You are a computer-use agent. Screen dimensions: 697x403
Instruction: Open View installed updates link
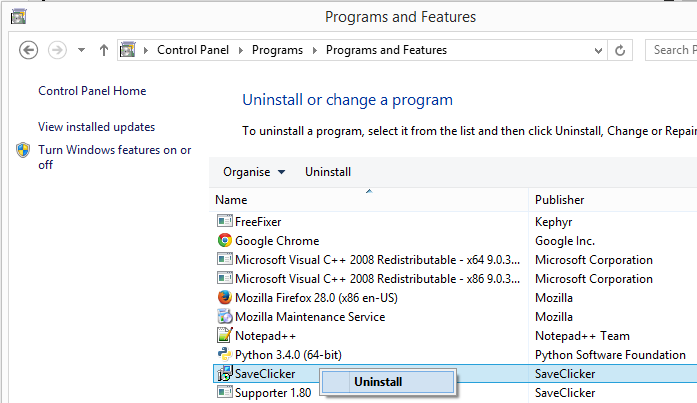[96, 127]
